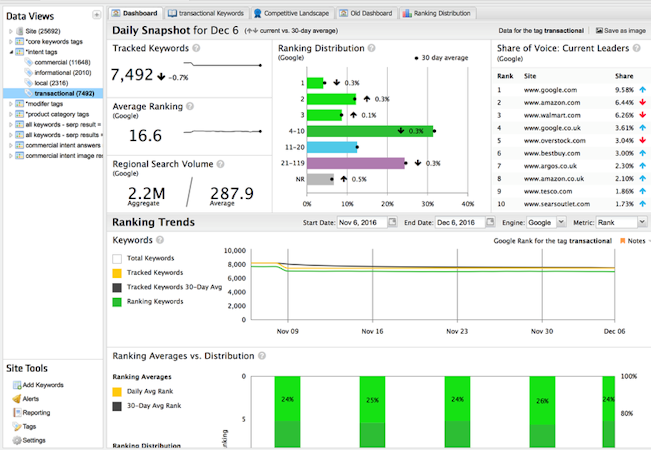Click the Add Keywords tool icon

tap(17, 385)
